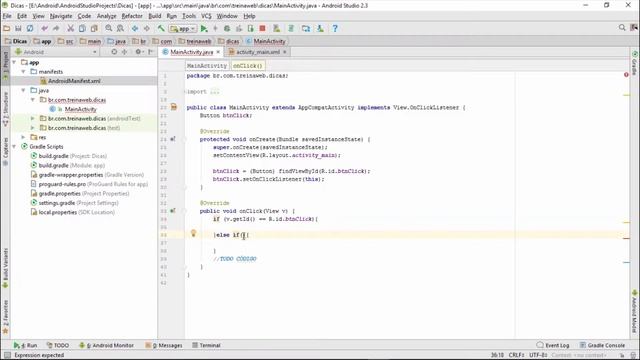Open the AVD Manager toolbar icon
This screenshot has height=360, width=640.
[277, 29]
